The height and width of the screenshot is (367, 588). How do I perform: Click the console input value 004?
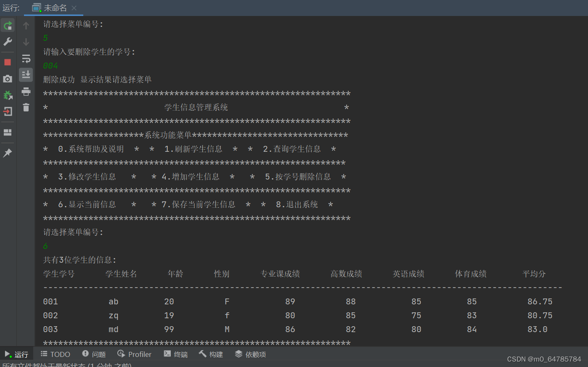click(x=50, y=66)
